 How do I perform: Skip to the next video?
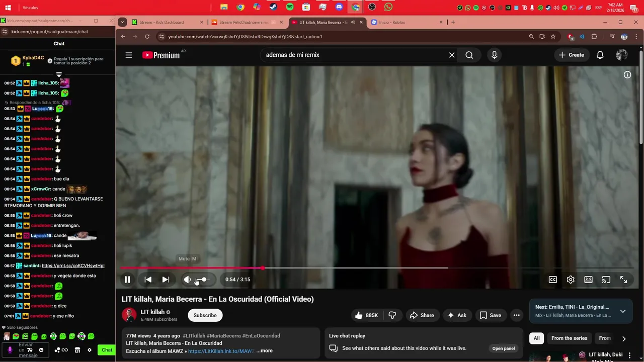coord(166,280)
